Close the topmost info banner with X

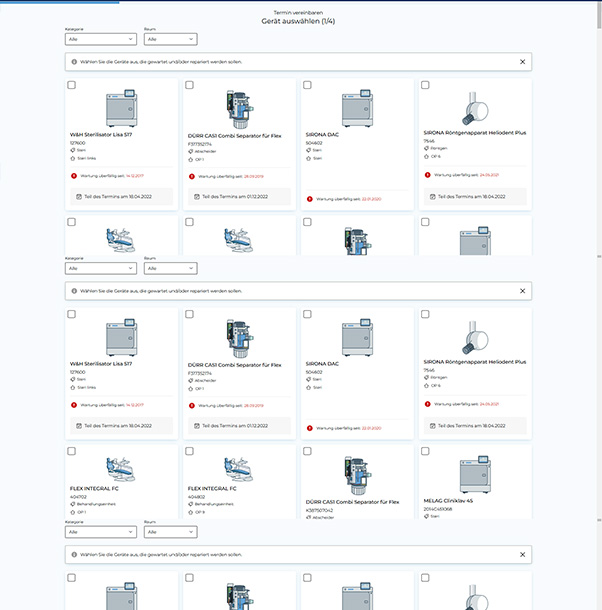pyautogui.click(x=522, y=62)
